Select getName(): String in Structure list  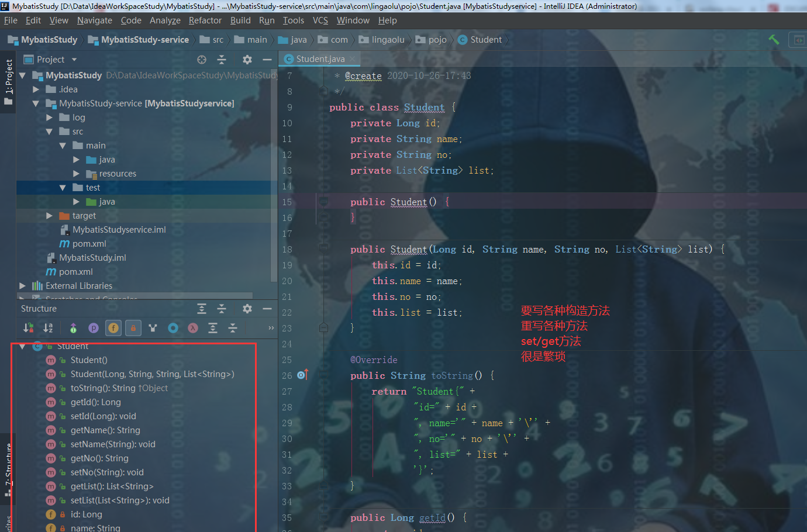tap(105, 430)
